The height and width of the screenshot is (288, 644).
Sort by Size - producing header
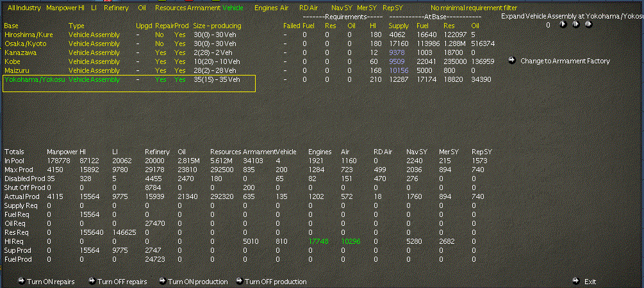click(x=217, y=26)
